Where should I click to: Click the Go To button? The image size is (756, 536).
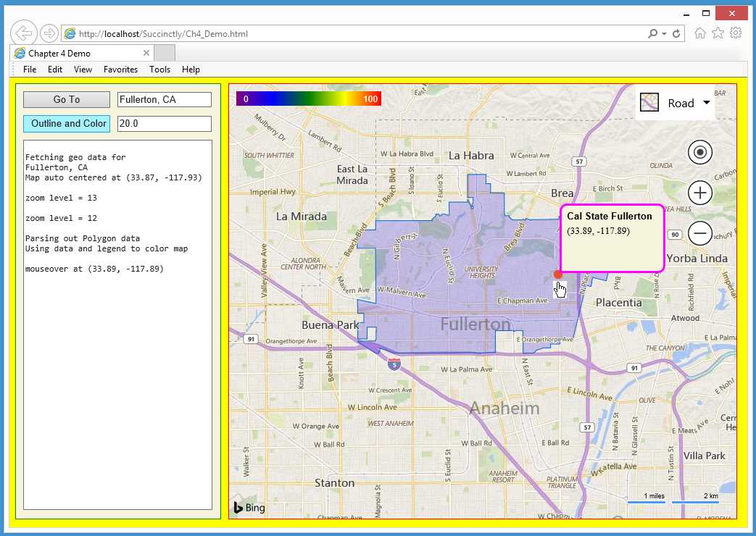(67, 99)
